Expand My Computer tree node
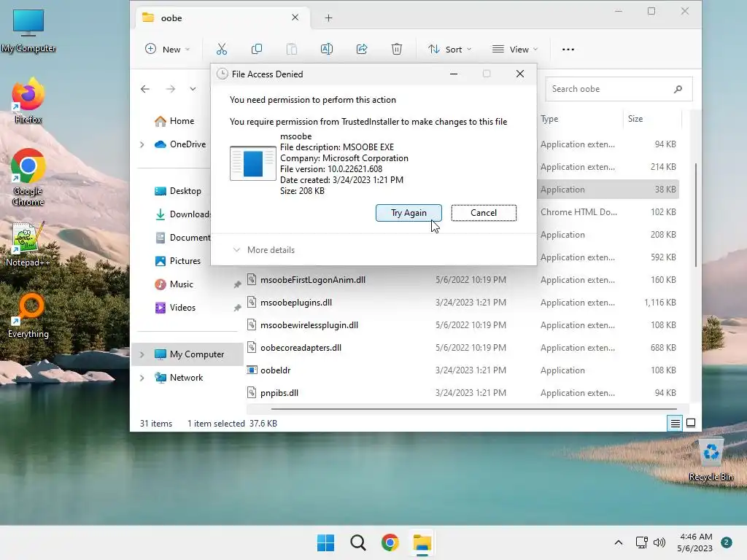 point(142,354)
